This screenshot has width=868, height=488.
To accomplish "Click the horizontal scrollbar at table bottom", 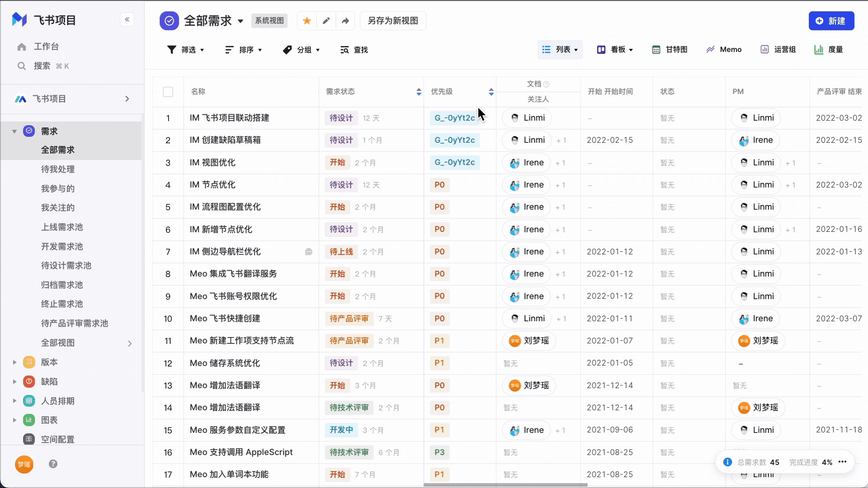I will pos(505,485).
